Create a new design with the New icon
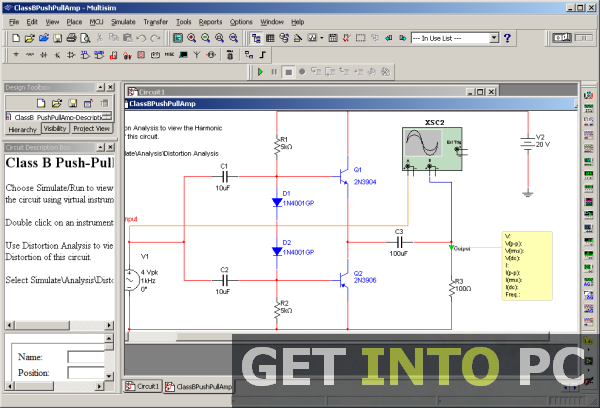This screenshot has width=600, height=408. [16, 38]
